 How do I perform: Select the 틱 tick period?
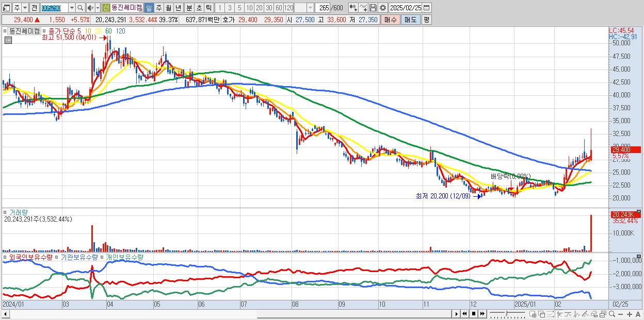click(x=208, y=8)
